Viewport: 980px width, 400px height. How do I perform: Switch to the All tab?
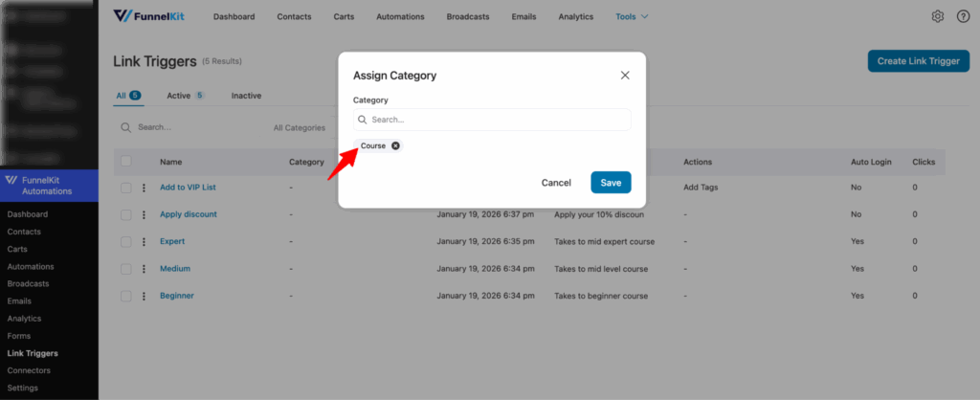[128, 96]
